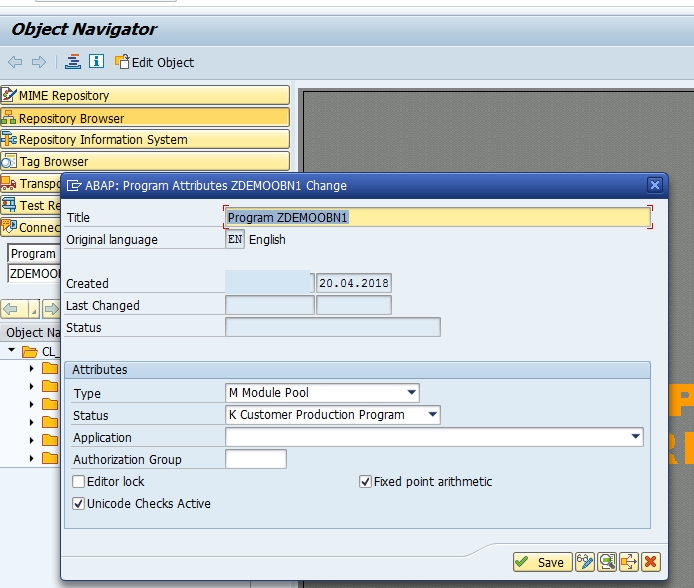Screen dimensions: 694x588
Task: Expand the fifth subfolder under CL_
Action: 31,440
